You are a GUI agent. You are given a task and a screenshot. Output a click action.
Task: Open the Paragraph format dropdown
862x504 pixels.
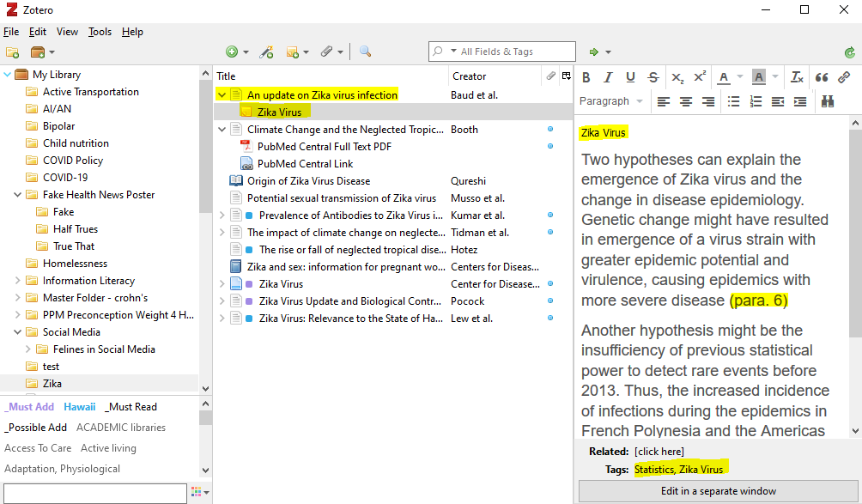tap(611, 101)
